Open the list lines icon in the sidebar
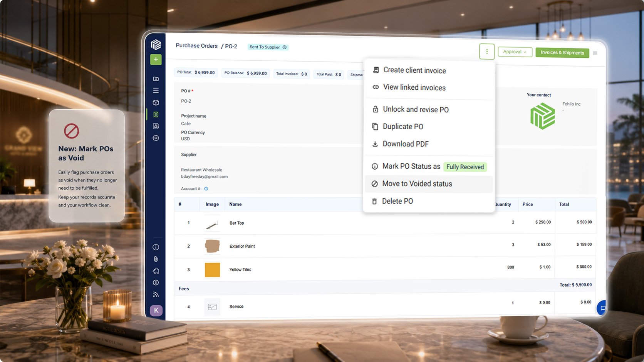This screenshot has width=644, height=362. pyautogui.click(x=156, y=91)
